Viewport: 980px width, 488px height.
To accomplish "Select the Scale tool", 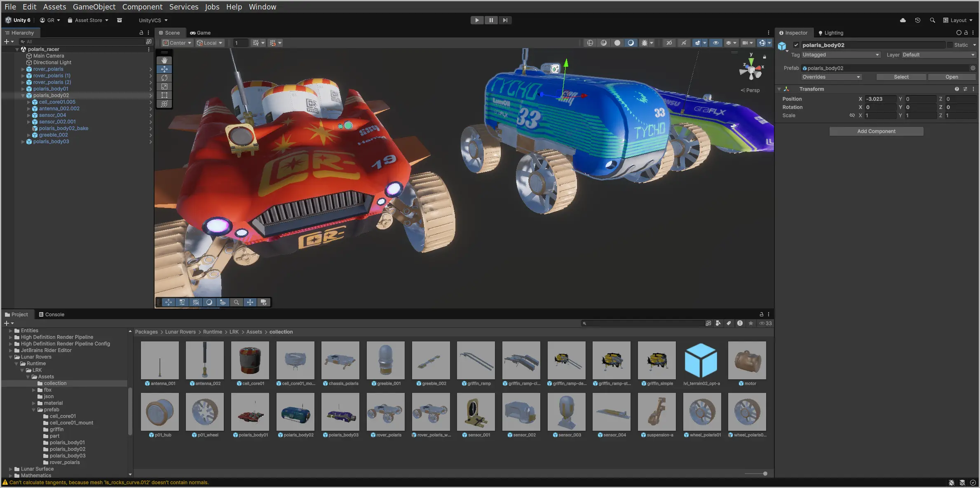I will click(164, 86).
